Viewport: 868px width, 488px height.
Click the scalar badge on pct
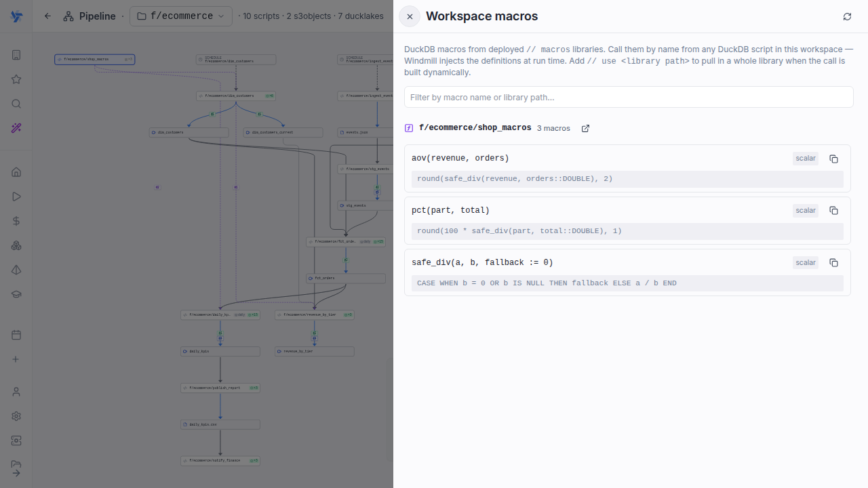pos(806,211)
